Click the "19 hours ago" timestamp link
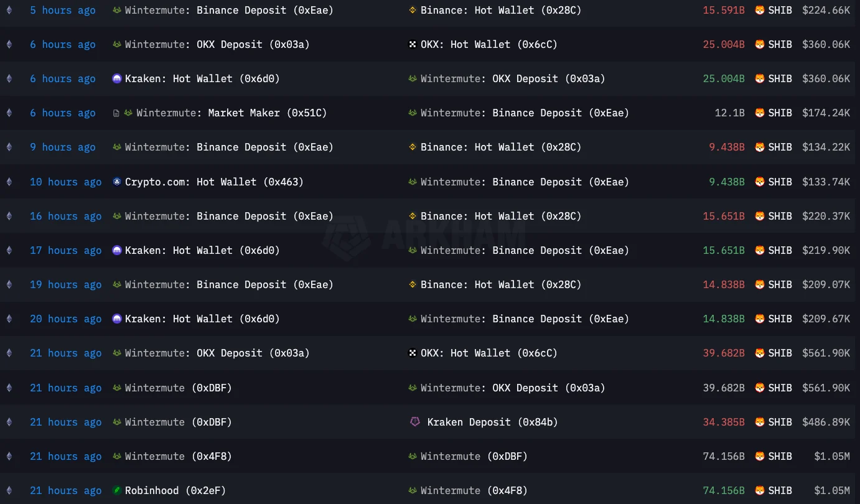Screen dimensions: 860x504 coord(65,284)
